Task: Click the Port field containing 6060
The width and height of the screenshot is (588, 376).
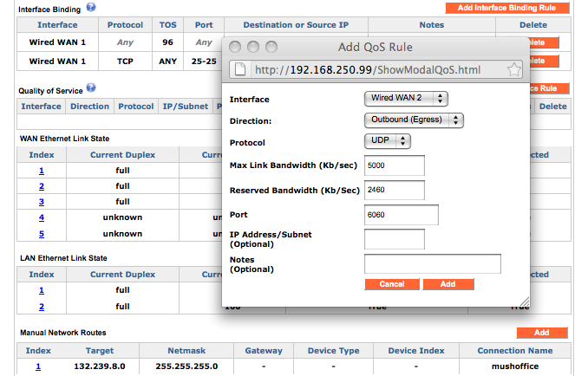Action: (402, 215)
